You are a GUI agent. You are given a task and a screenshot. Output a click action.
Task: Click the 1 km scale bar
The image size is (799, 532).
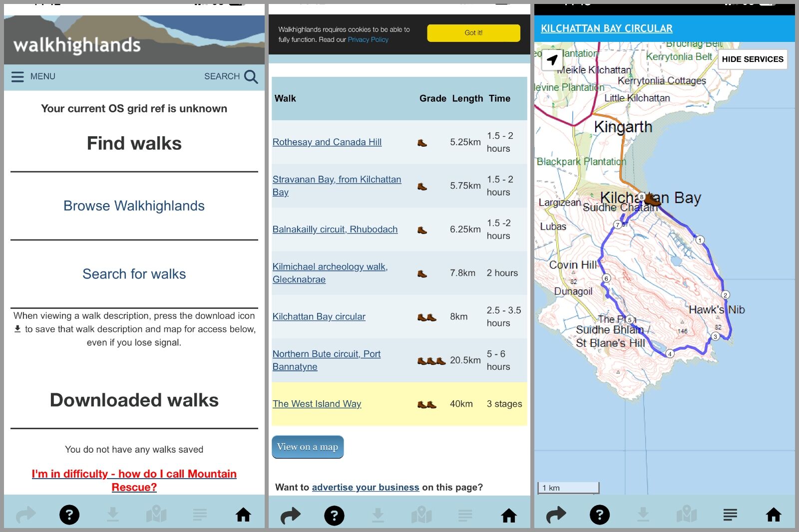(568, 488)
